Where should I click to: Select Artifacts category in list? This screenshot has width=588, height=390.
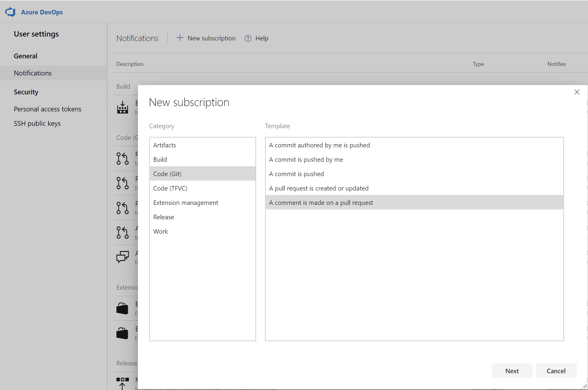pos(202,145)
